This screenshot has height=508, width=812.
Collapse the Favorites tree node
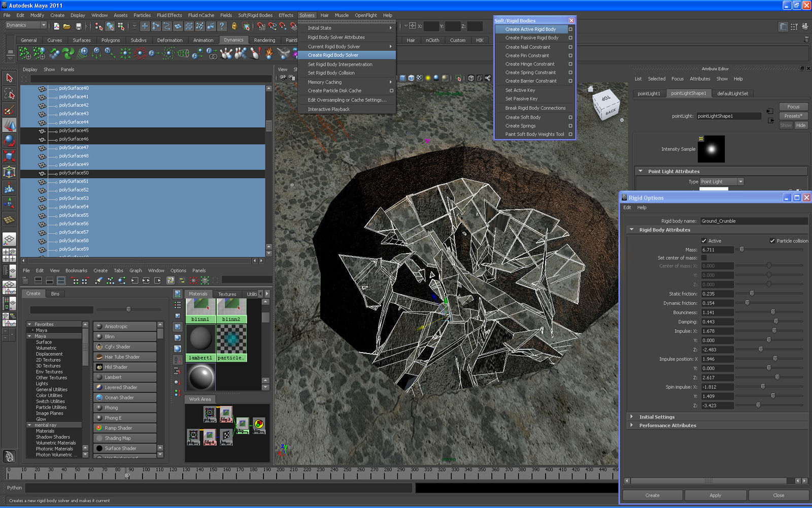point(29,324)
